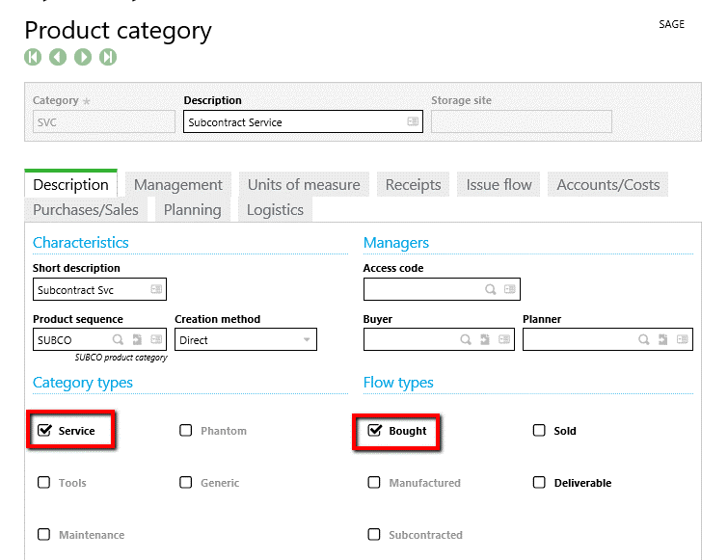Open the Accounts/Costs tab
Screen dimensions: 728x560
(x=607, y=185)
